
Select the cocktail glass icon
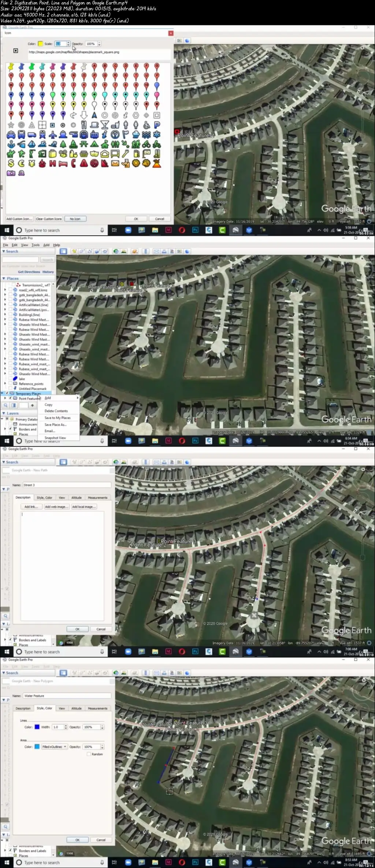click(105, 125)
